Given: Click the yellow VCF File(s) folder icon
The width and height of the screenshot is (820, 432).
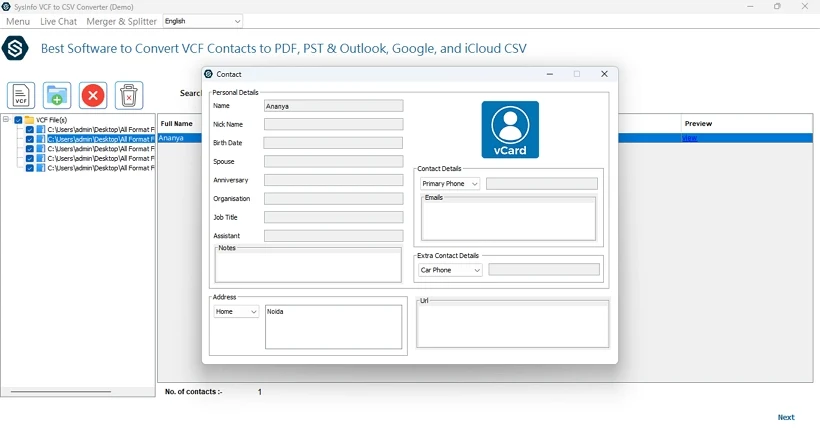Looking at the screenshot, I should (29, 120).
